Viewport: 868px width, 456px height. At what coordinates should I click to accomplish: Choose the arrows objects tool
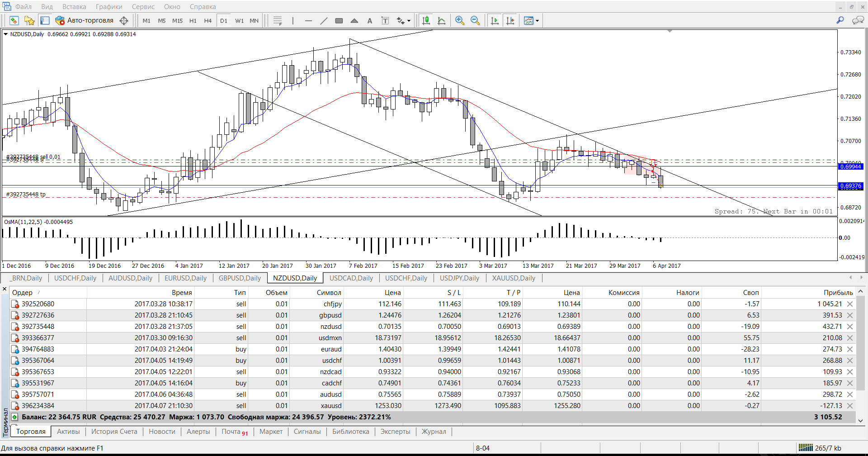click(401, 20)
